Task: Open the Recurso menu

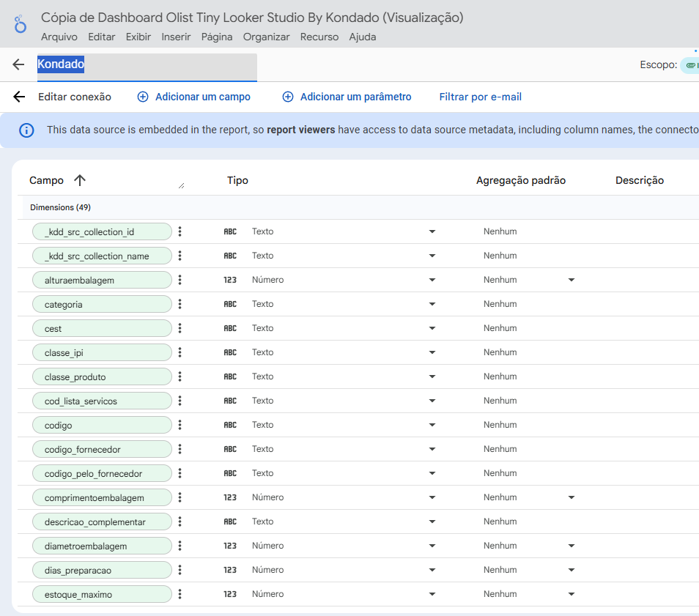Action: tap(319, 37)
